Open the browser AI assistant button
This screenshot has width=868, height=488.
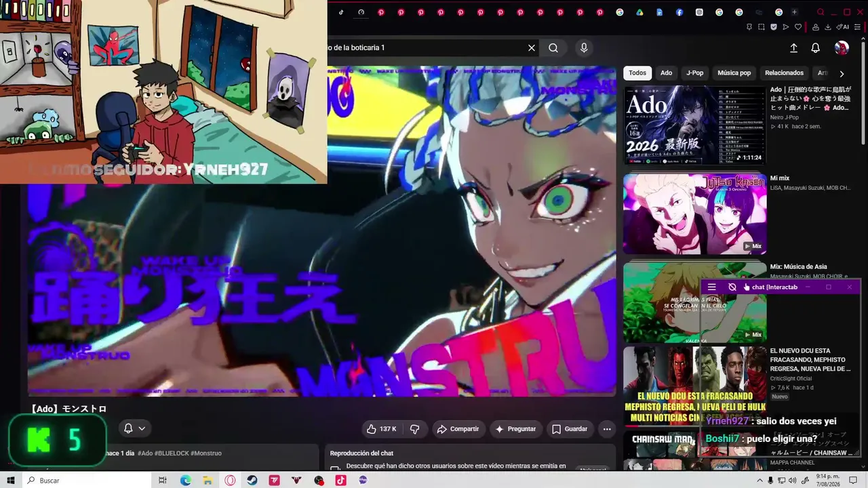click(x=843, y=27)
